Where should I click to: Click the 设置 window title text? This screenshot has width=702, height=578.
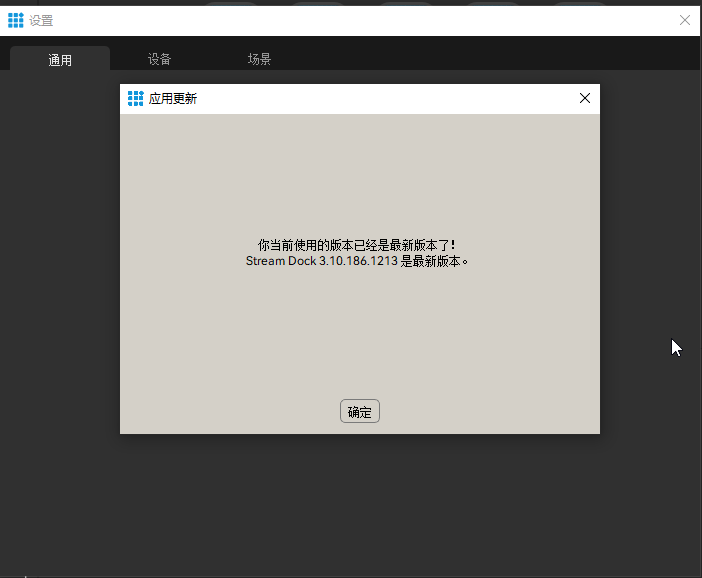(41, 21)
